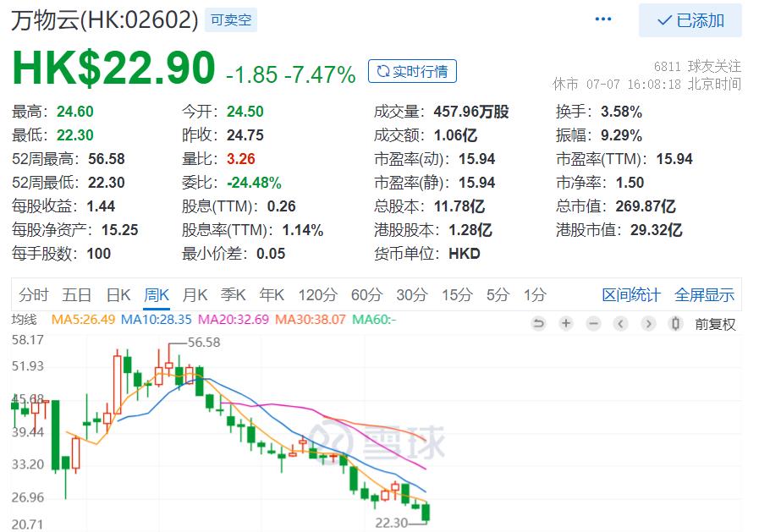Click the 成交额 value 1.06亿
This screenshot has width=759, height=532.
[x=455, y=135]
